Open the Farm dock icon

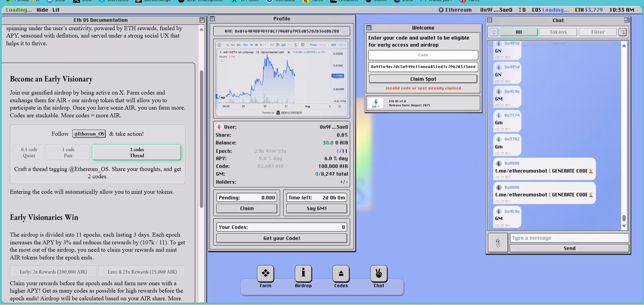coord(265,273)
